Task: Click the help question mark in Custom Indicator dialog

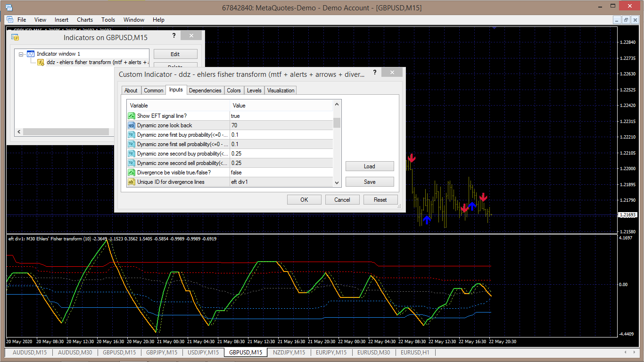Action: tap(375, 73)
